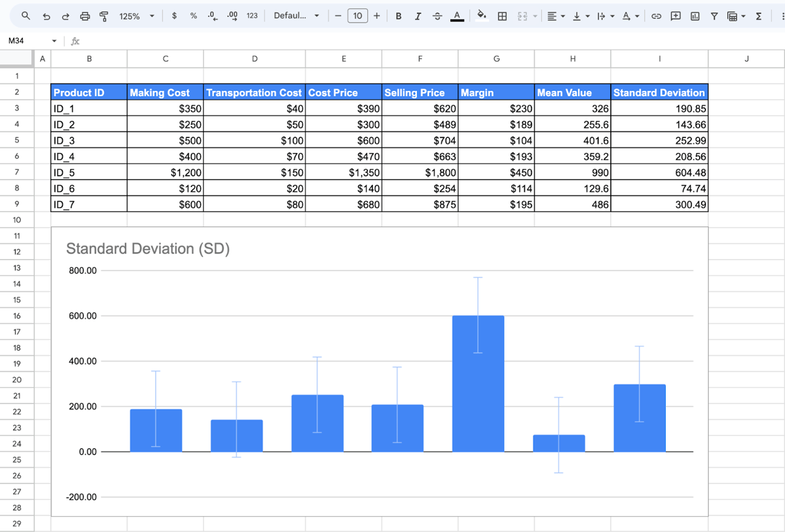Screen dimensions: 785x532
Task: Click the 129.6 mean value cell
Action: [x=572, y=188]
